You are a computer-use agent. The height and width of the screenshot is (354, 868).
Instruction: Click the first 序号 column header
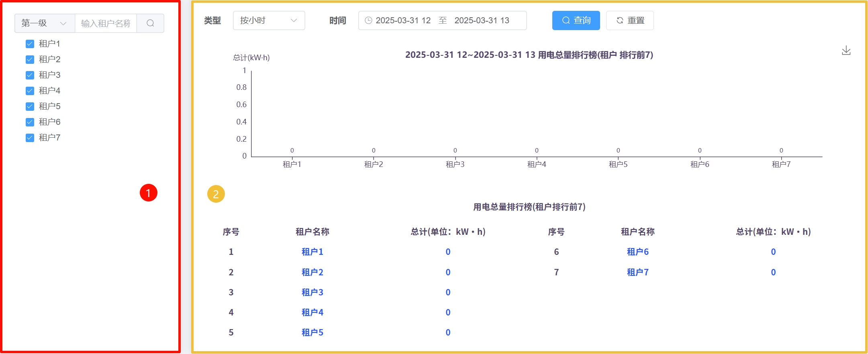[x=231, y=232]
